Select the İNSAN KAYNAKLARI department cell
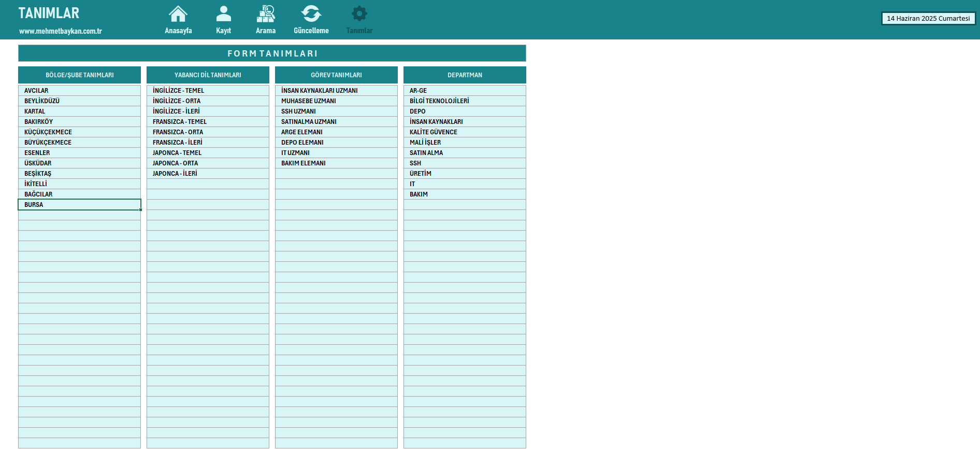980x449 pixels. 465,122
